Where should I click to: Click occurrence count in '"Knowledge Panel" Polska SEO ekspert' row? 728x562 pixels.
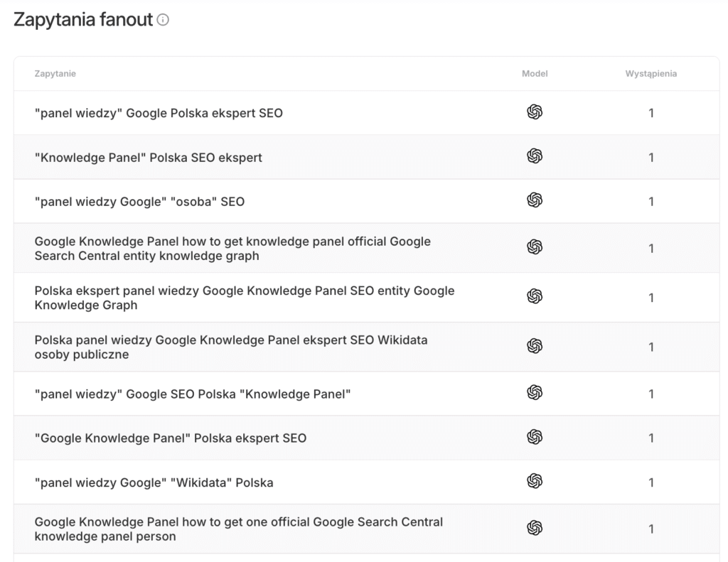pos(651,158)
